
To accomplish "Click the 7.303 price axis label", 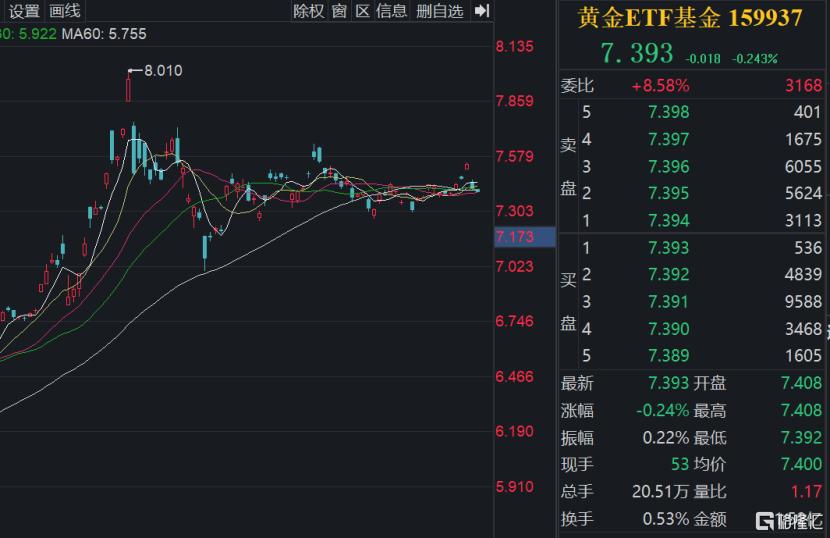I will (x=515, y=211).
